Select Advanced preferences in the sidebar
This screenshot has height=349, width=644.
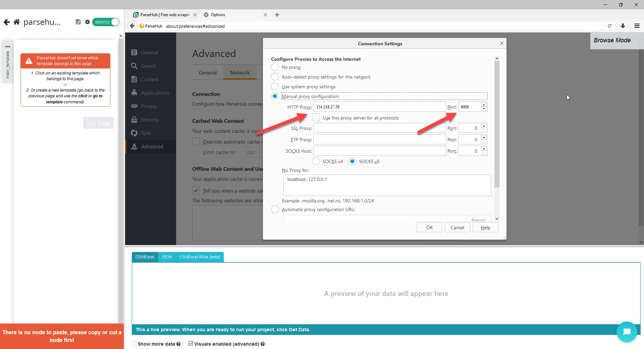pos(151,147)
